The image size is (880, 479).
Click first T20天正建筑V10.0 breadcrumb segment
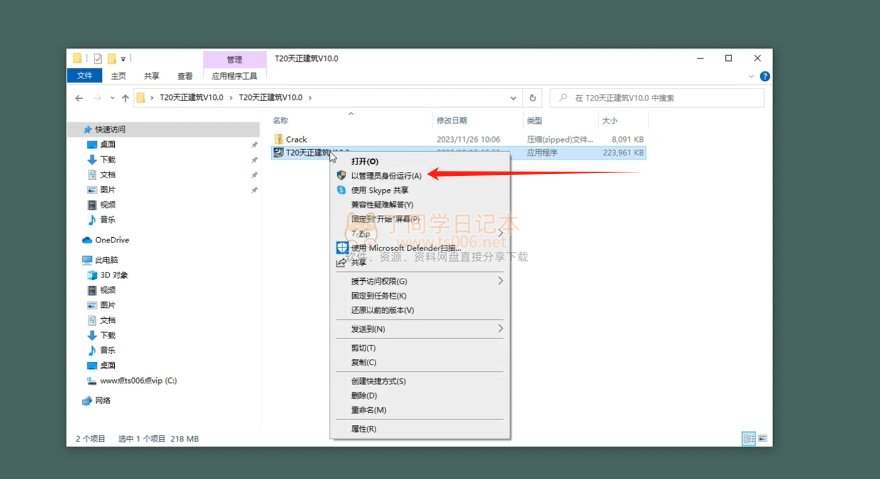pos(191,98)
